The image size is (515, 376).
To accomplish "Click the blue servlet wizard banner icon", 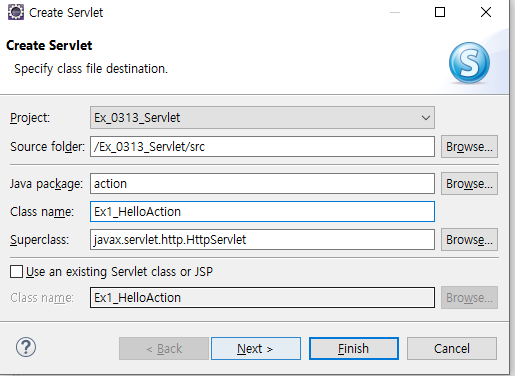I will coord(469,62).
